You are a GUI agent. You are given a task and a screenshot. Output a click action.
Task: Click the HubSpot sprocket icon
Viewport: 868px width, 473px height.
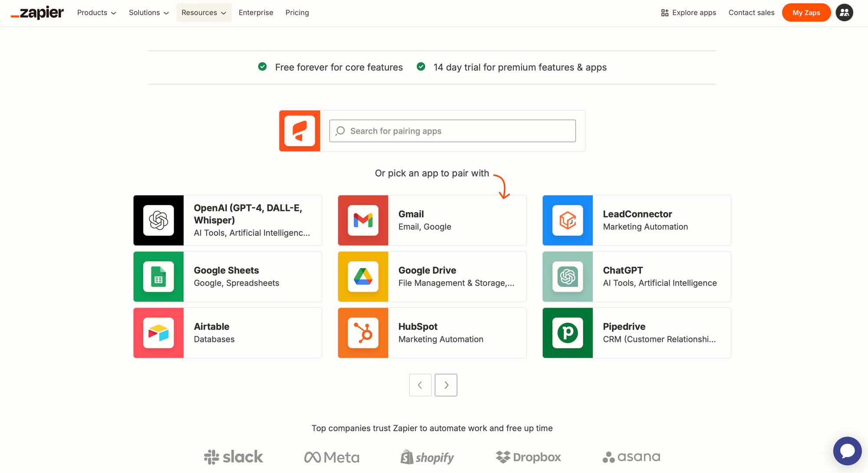coord(363,333)
